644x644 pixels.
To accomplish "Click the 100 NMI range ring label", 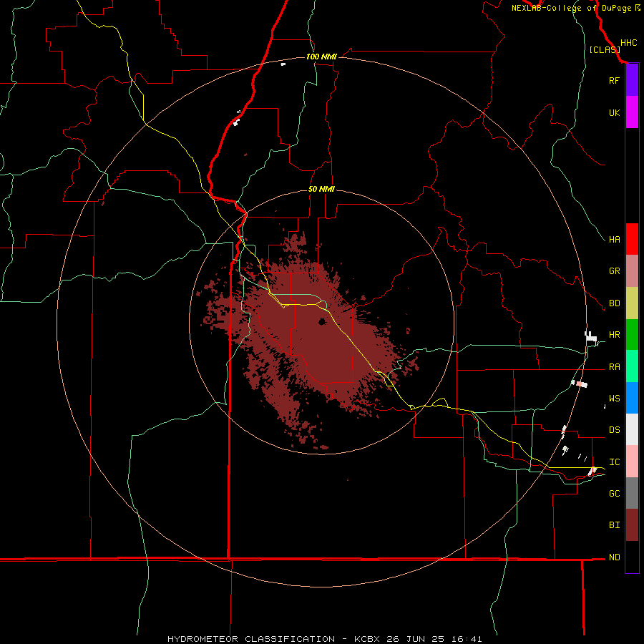I will 321,57.
